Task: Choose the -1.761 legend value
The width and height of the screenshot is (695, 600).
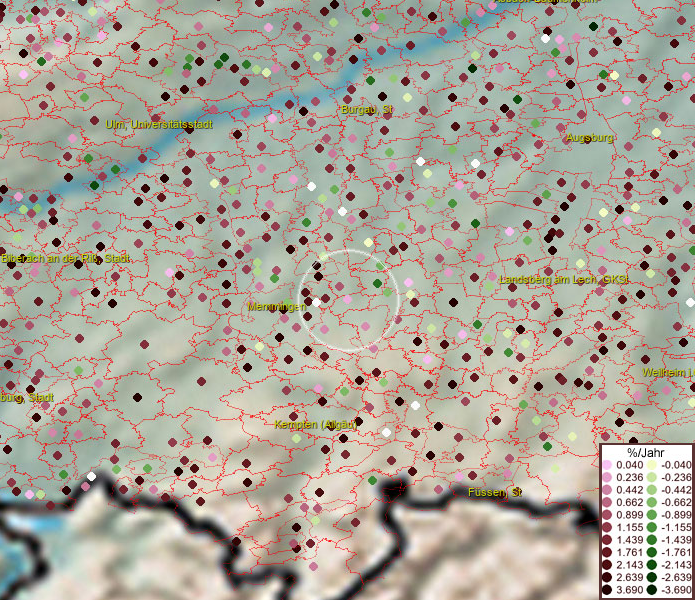Action: pos(676,552)
